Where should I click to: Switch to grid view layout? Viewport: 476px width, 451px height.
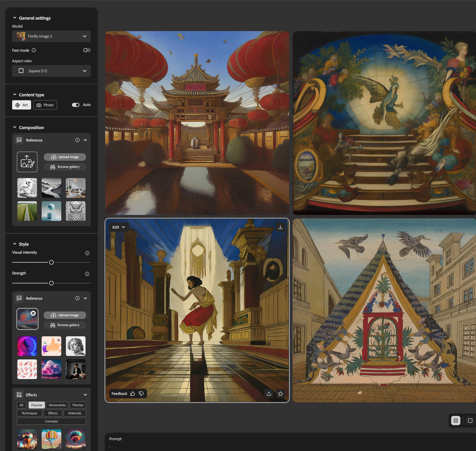click(x=456, y=421)
